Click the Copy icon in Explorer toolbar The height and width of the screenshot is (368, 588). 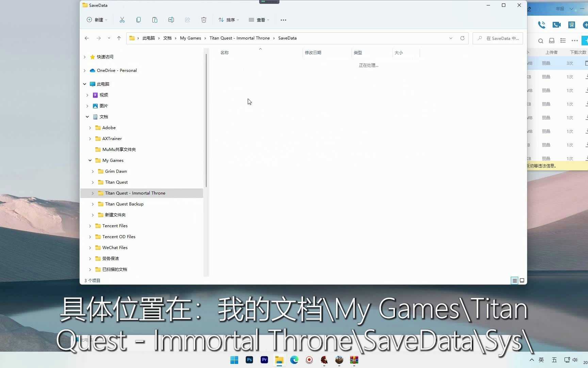click(138, 20)
